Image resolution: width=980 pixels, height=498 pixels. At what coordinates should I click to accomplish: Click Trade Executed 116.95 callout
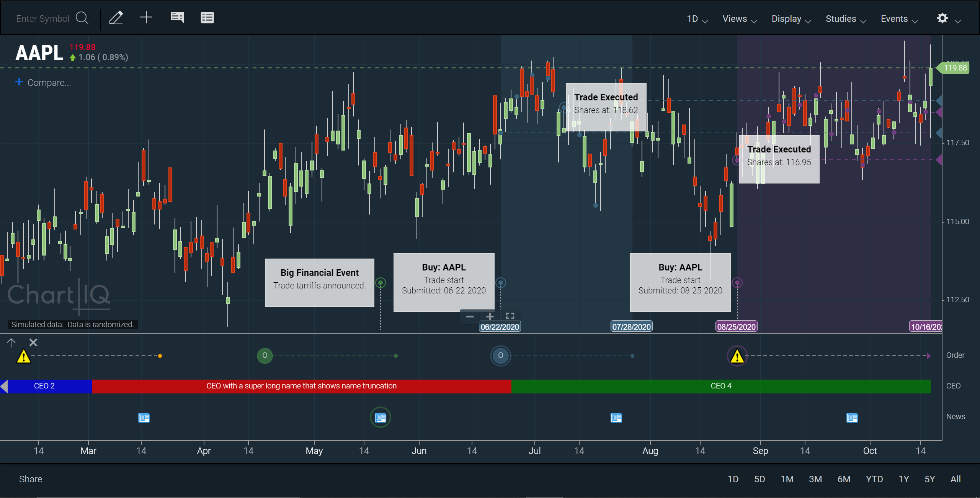click(x=779, y=159)
